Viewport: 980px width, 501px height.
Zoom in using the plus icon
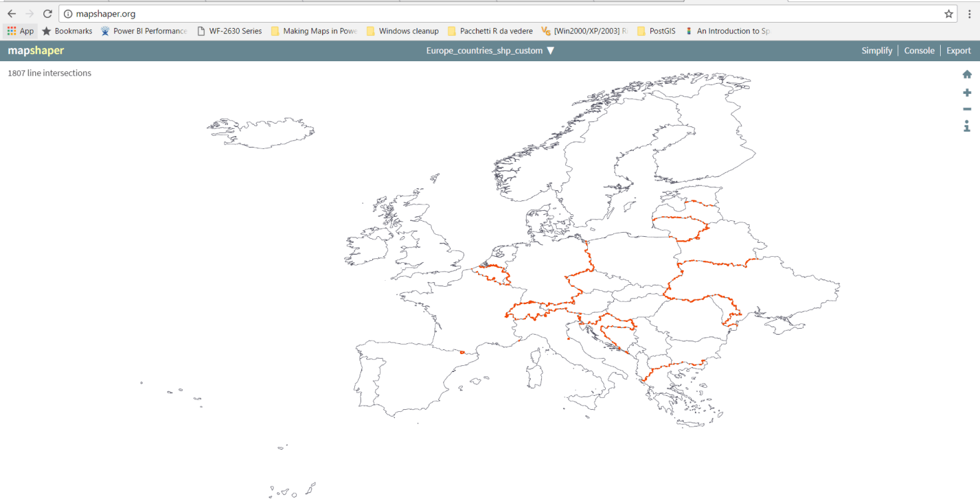point(967,92)
